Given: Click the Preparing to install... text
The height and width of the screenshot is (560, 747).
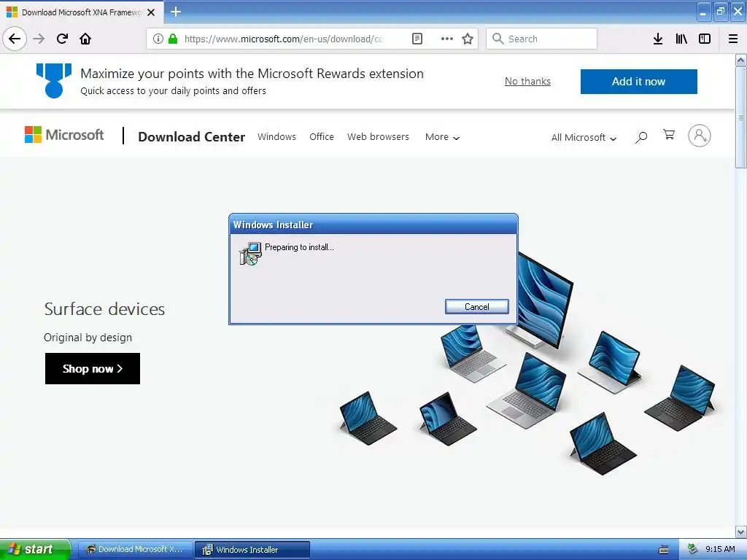Looking at the screenshot, I should [299, 247].
